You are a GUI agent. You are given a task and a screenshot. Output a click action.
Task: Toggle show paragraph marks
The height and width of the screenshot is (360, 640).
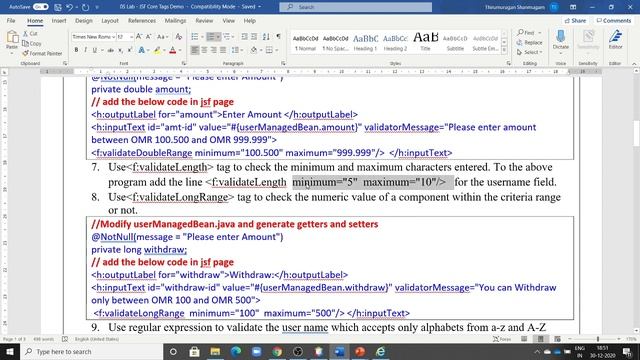click(x=278, y=37)
